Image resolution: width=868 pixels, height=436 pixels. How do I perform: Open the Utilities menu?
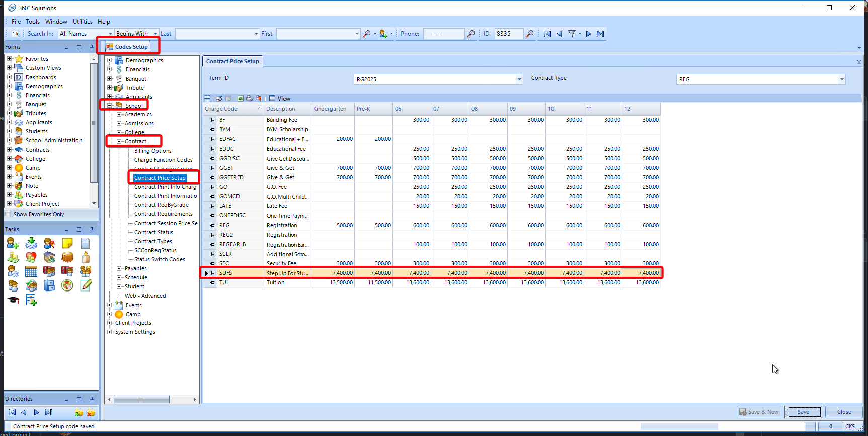83,22
